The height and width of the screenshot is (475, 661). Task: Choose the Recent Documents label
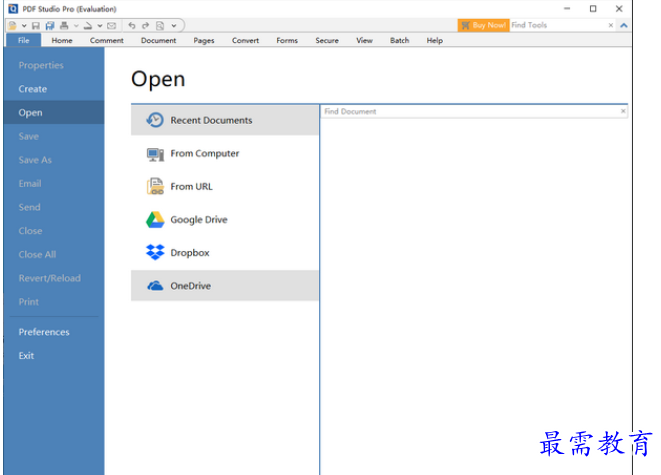point(211,120)
